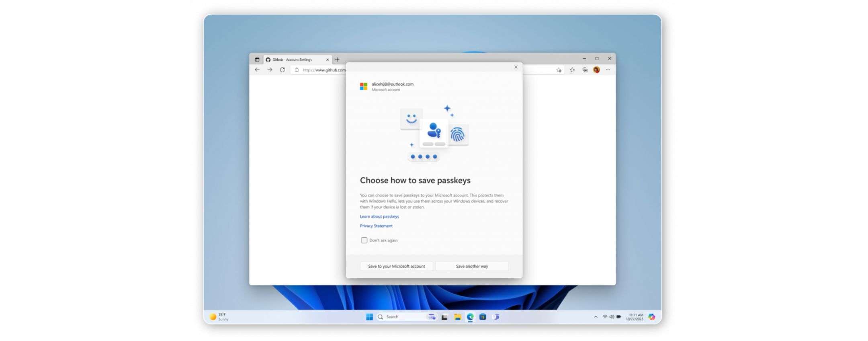Open the Windows Start menu

tap(369, 317)
